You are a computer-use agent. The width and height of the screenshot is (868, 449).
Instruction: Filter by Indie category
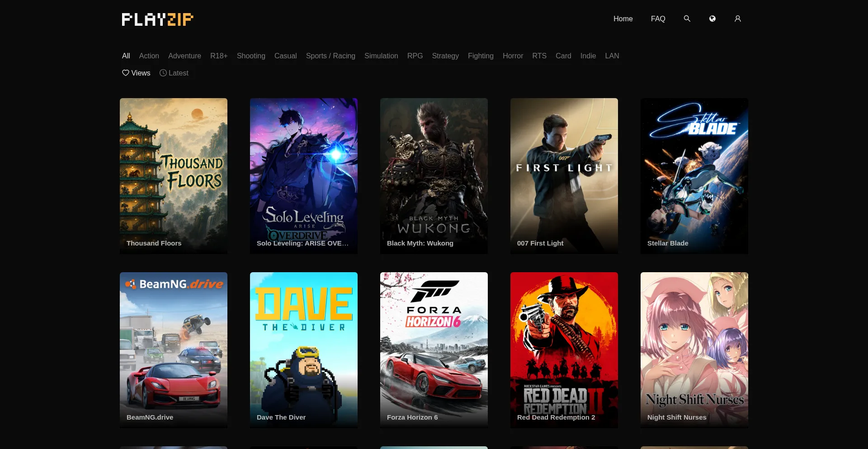588,56
